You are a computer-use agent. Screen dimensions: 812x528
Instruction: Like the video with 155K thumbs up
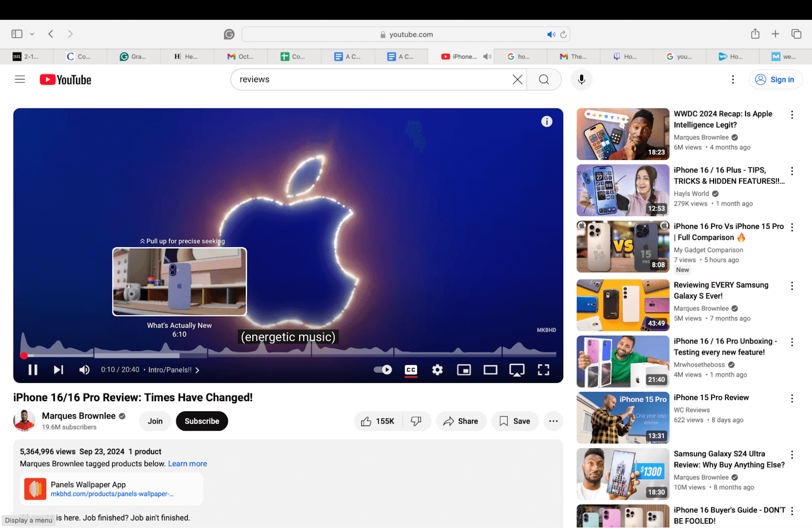pyautogui.click(x=378, y=421)
